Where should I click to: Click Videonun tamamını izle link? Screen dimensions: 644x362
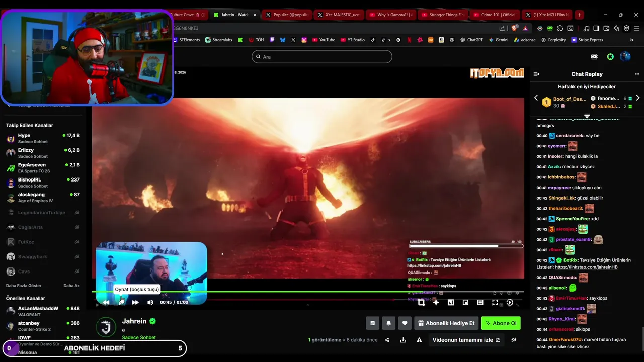coord(466,340)
